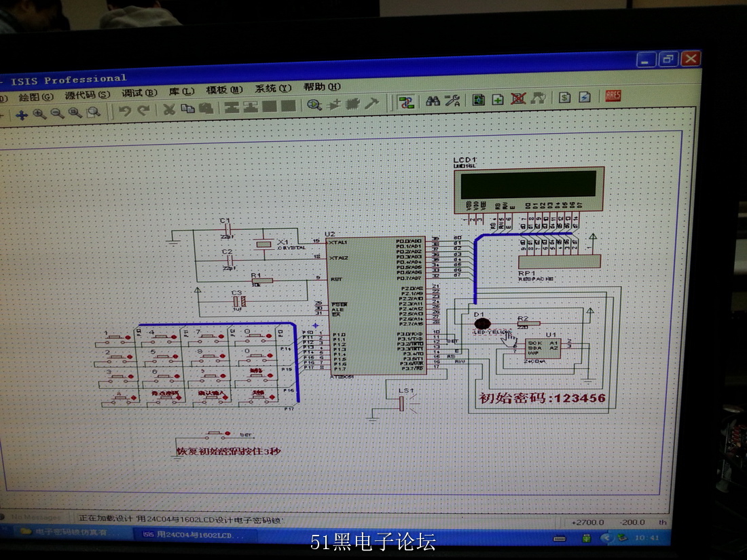Click the zoom to area icon

(x=94, y=113)
